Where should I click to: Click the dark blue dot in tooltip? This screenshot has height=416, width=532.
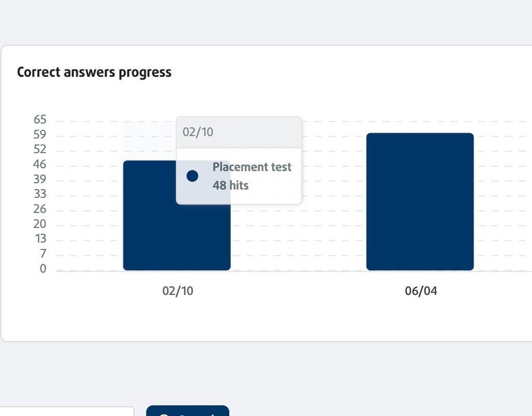[192, 176]
